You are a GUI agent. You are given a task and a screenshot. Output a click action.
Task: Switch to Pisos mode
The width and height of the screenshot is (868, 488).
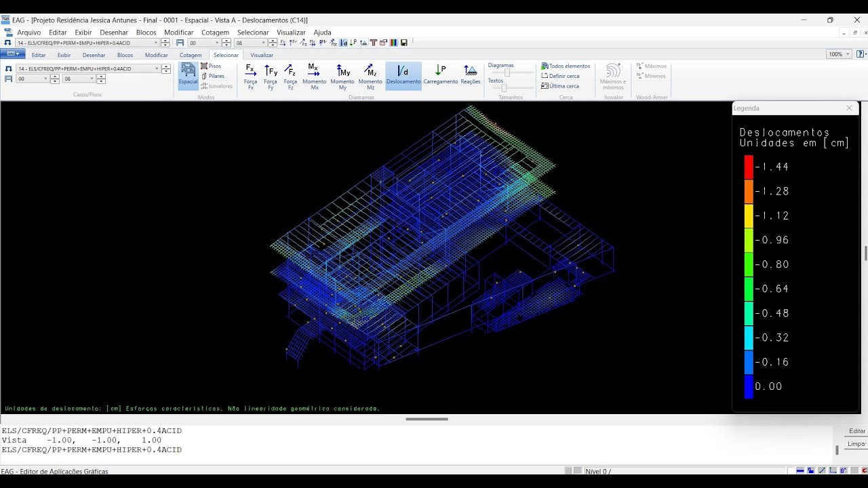click(x=211, y=66)
